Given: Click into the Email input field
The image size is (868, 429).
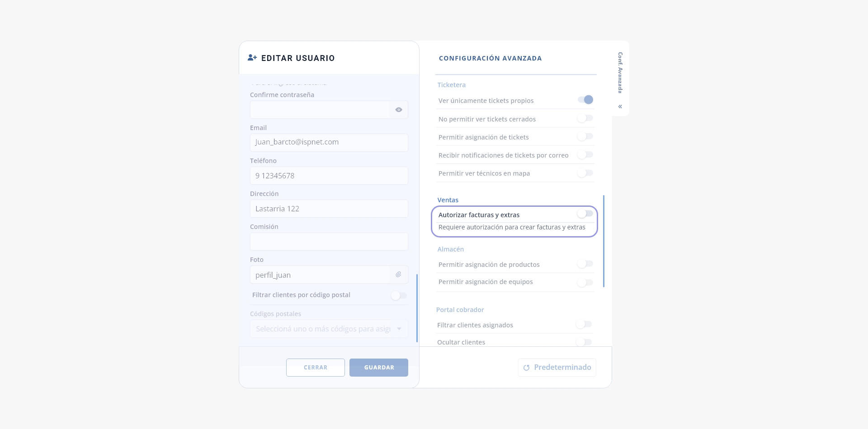Looking at the screenshot, I should pos(329,142).
